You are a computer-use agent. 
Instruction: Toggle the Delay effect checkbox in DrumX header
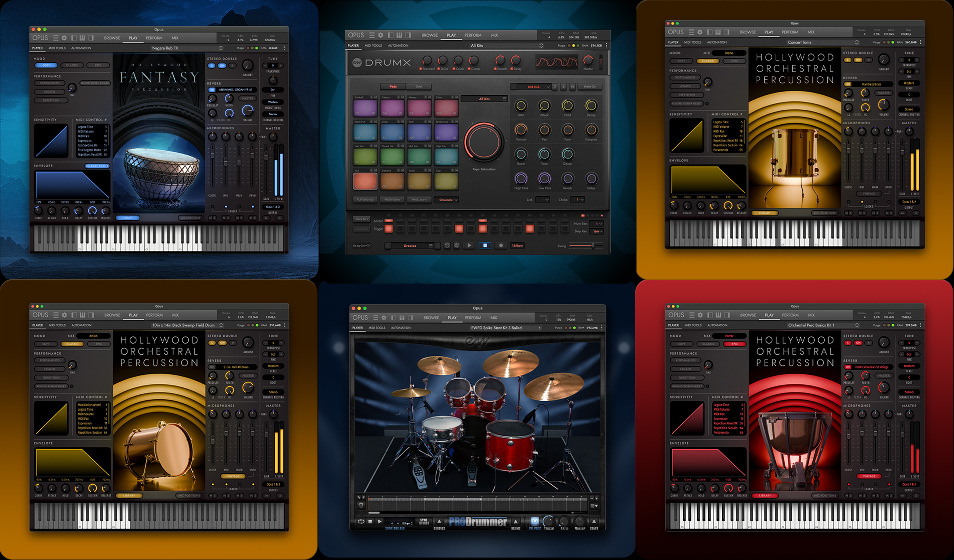click(512, 69)
